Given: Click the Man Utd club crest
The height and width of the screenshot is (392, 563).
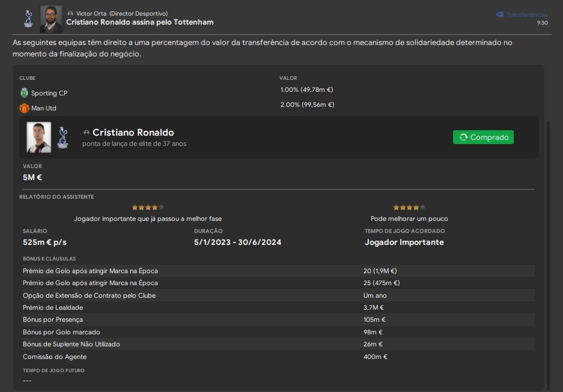Looking at the screenshot, I should 24,108.
